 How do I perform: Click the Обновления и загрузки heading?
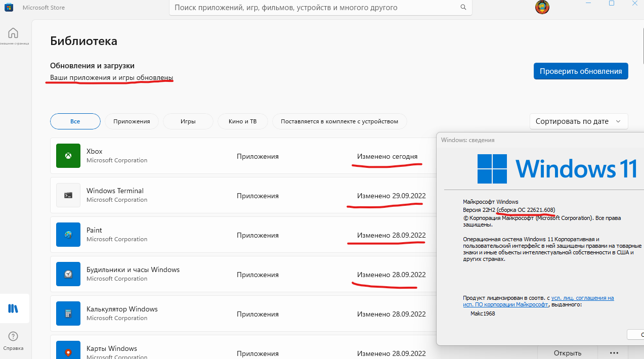pos(92,66)
